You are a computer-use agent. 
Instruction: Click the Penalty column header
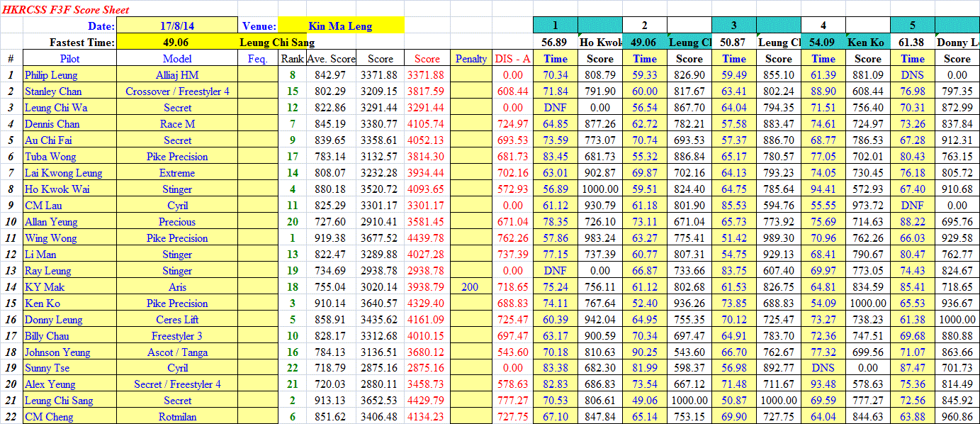pyautogui.click(x=471, y=59)
